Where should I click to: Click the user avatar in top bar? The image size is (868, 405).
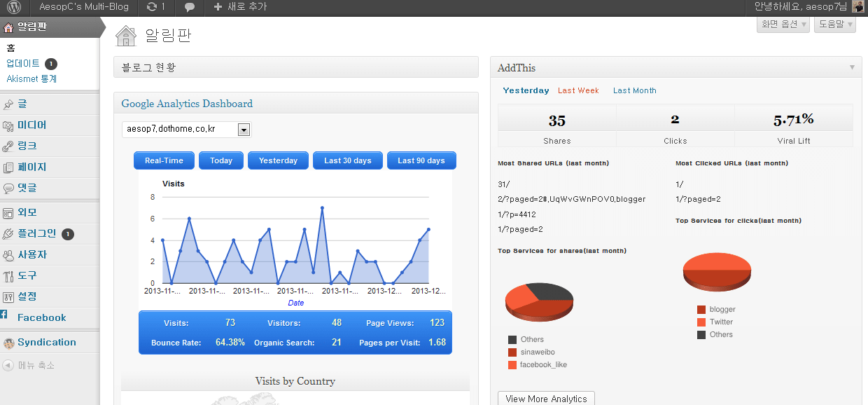pos(857,7)
